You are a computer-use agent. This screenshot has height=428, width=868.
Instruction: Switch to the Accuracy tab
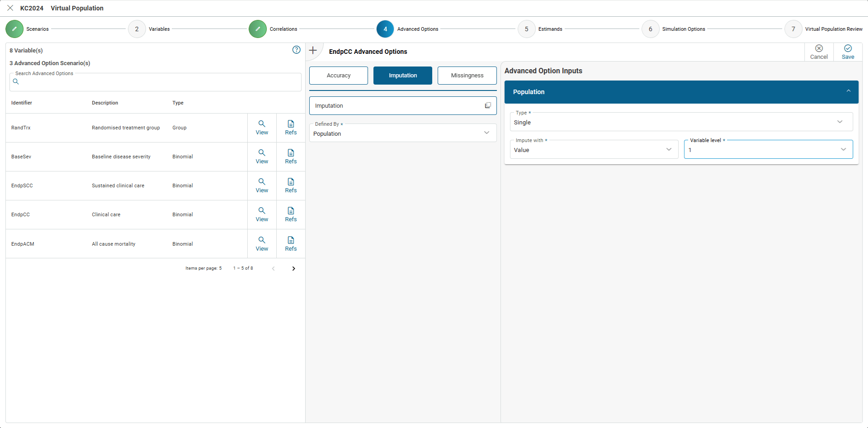[x=339, y=76]
